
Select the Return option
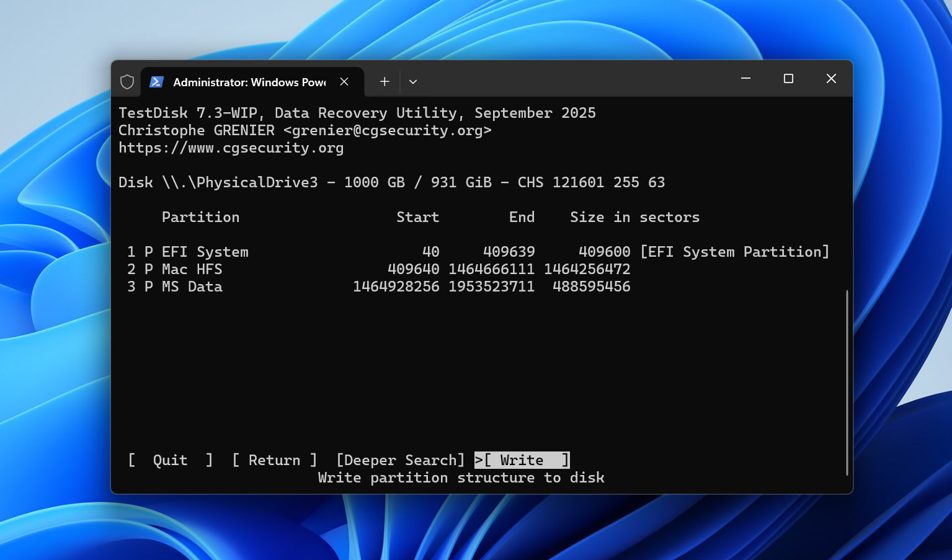275,460
